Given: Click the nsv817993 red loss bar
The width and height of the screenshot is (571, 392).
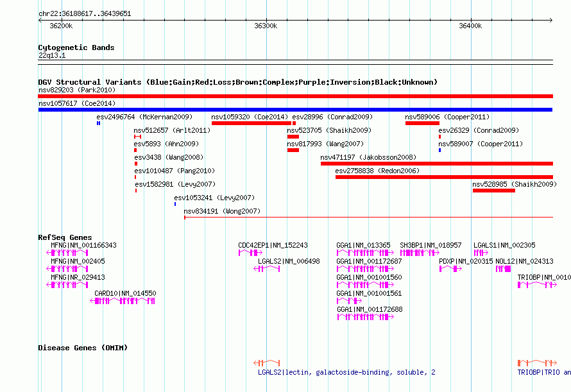Looking at the screenshot, I should (x=293, y=150).
